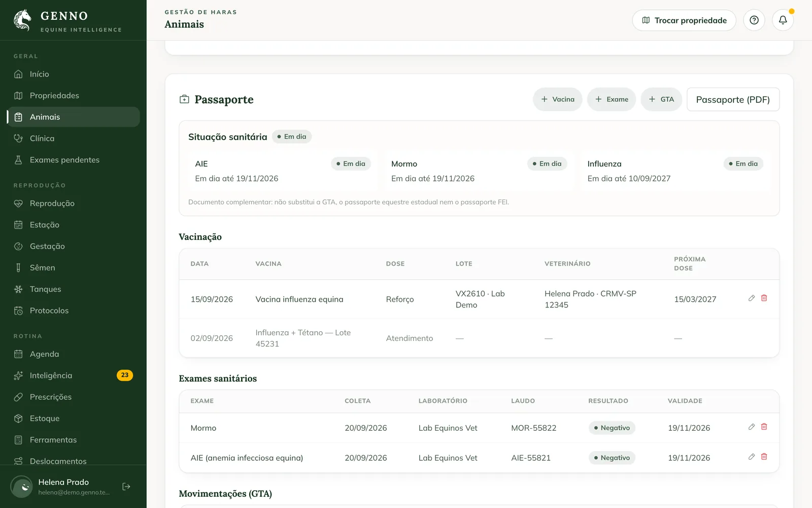Open the Reprodução section

tap(73, 203)
